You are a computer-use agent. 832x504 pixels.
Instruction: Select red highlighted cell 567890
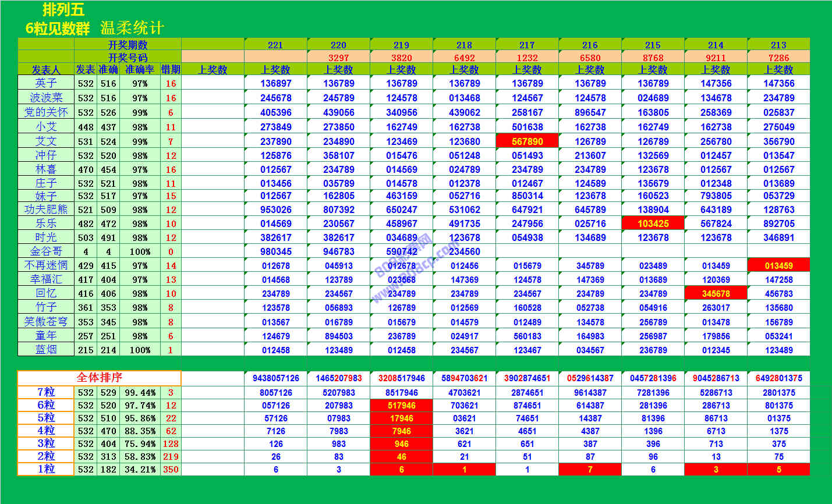(x=527, y=141)
